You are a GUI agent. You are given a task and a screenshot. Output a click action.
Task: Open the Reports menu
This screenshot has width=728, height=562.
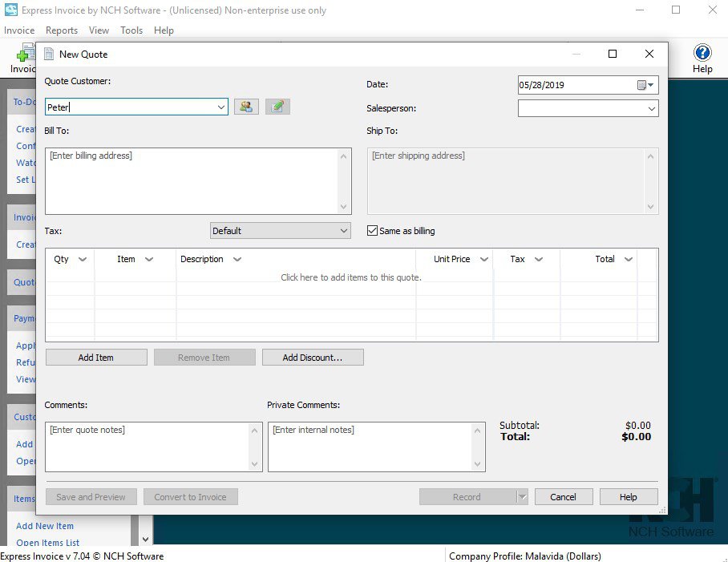[x=62, y=30]
